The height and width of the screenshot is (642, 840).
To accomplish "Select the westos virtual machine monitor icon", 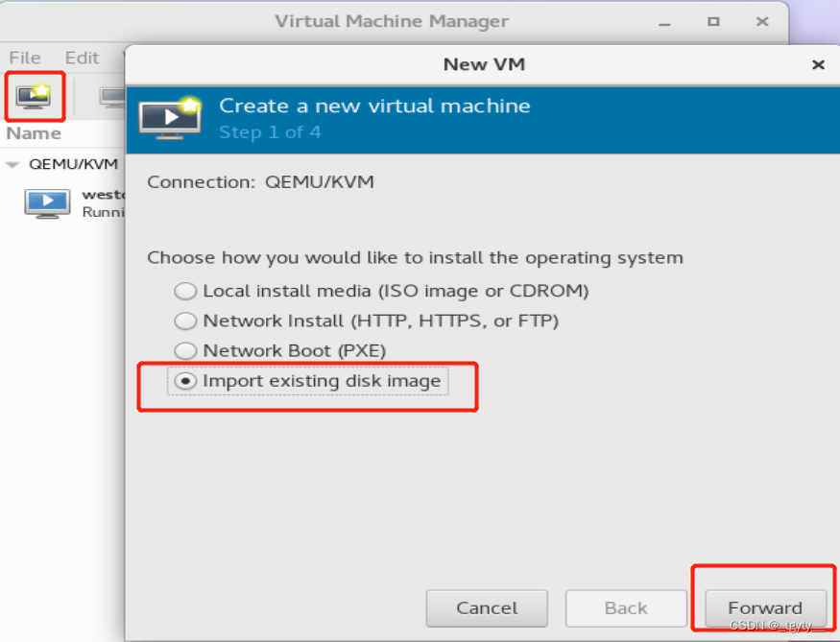I will pos(47,202).
